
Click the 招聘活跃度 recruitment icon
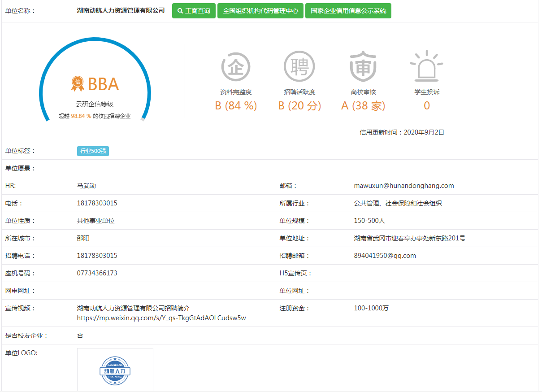[x=299, y=67]
